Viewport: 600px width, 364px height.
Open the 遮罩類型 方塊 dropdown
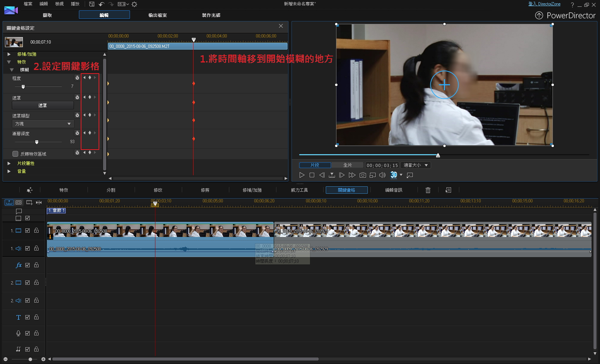tap(43, 124)
